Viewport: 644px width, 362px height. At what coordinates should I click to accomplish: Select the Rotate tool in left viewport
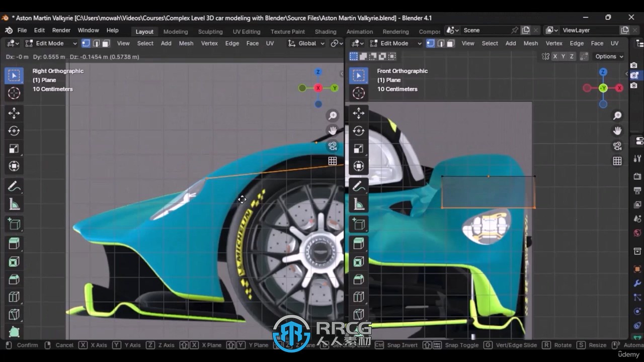(14, 131)
